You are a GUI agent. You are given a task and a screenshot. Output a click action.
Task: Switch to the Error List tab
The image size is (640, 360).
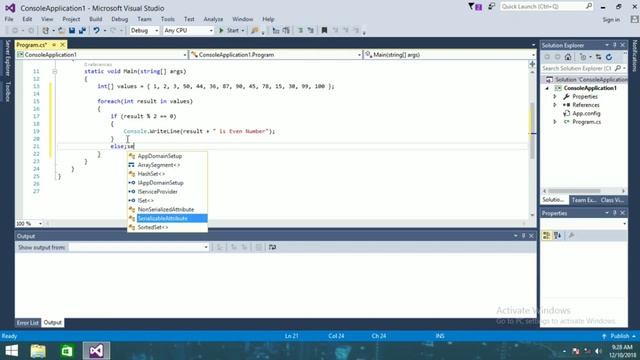pyautogui.click(x=28, y=323)
